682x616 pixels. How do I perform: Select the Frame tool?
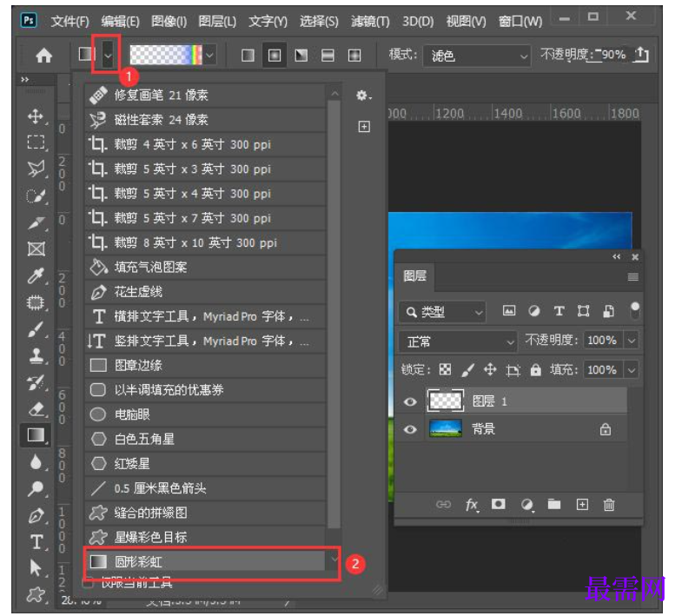[36, 248]
